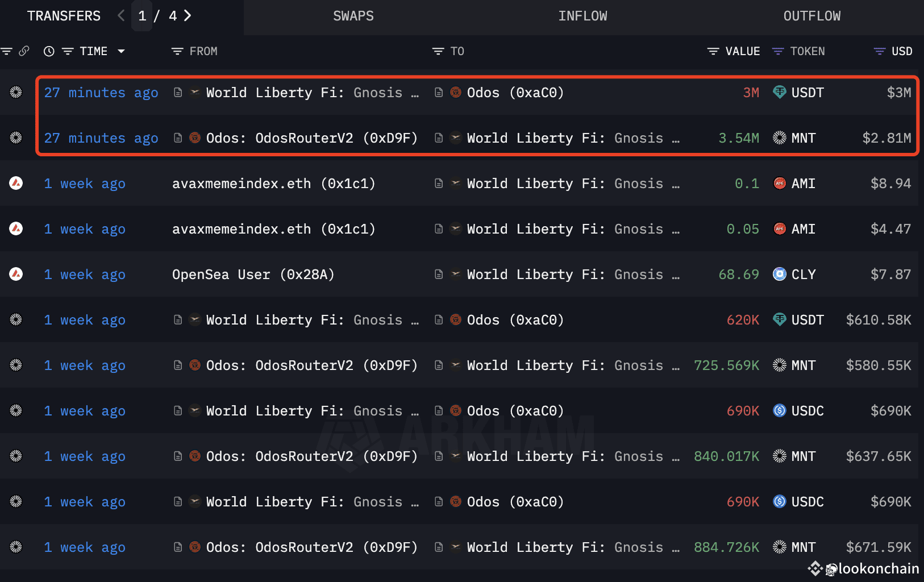Go to the next page with the right chevron

(188, 16)
